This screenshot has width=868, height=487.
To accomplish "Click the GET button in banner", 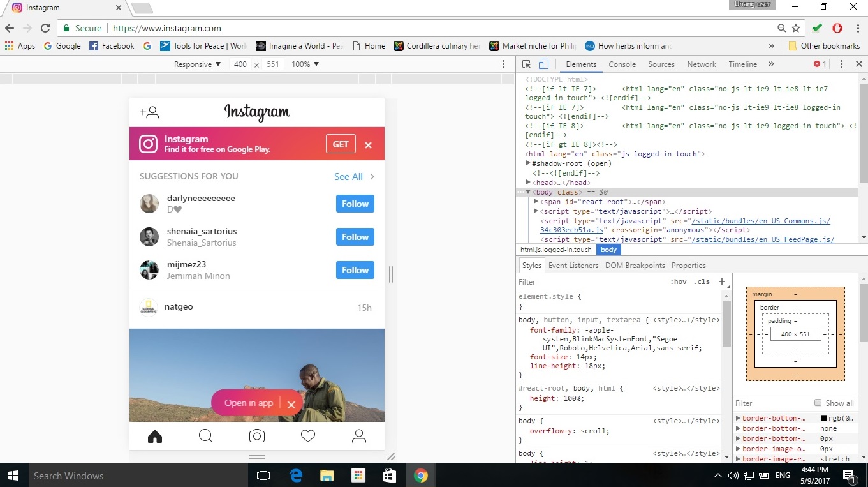I will [341, 144].
